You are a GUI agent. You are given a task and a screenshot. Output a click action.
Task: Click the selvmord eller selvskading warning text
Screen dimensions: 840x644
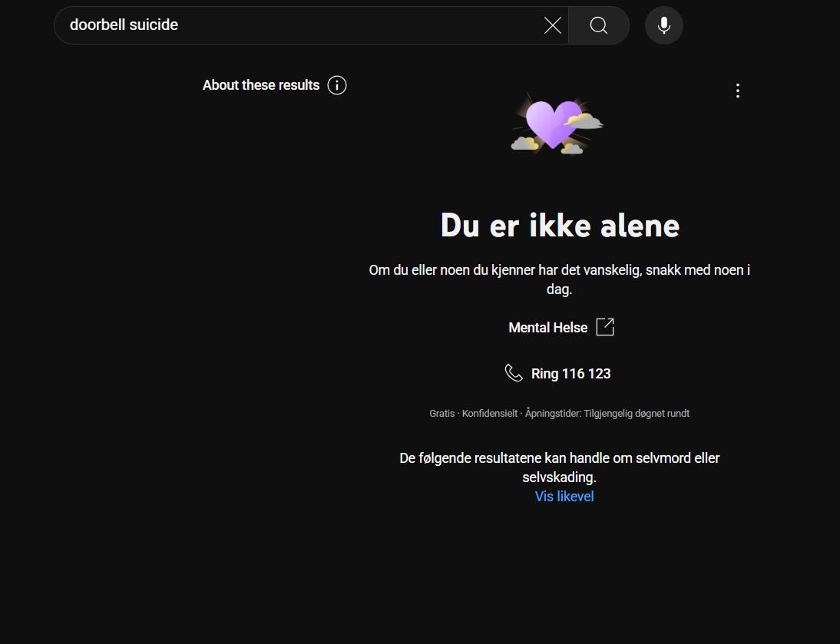click(x=559, y=467)
